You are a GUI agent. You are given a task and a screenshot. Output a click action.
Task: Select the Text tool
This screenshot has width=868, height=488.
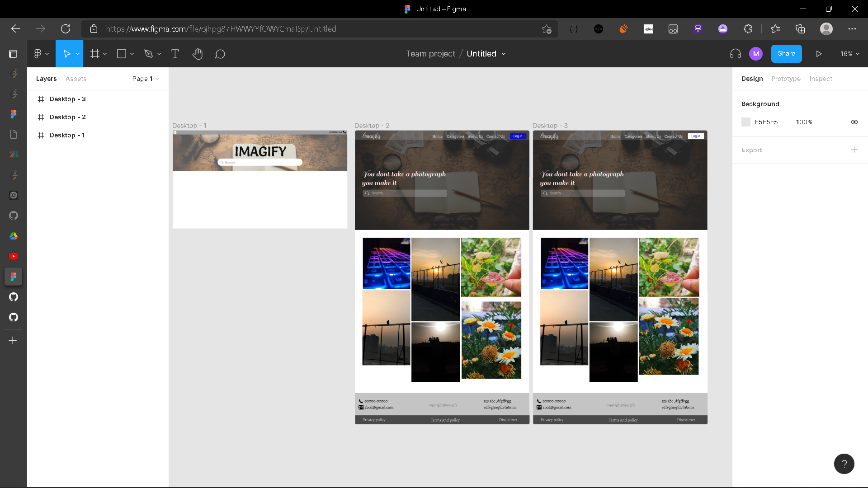point(175,54)
